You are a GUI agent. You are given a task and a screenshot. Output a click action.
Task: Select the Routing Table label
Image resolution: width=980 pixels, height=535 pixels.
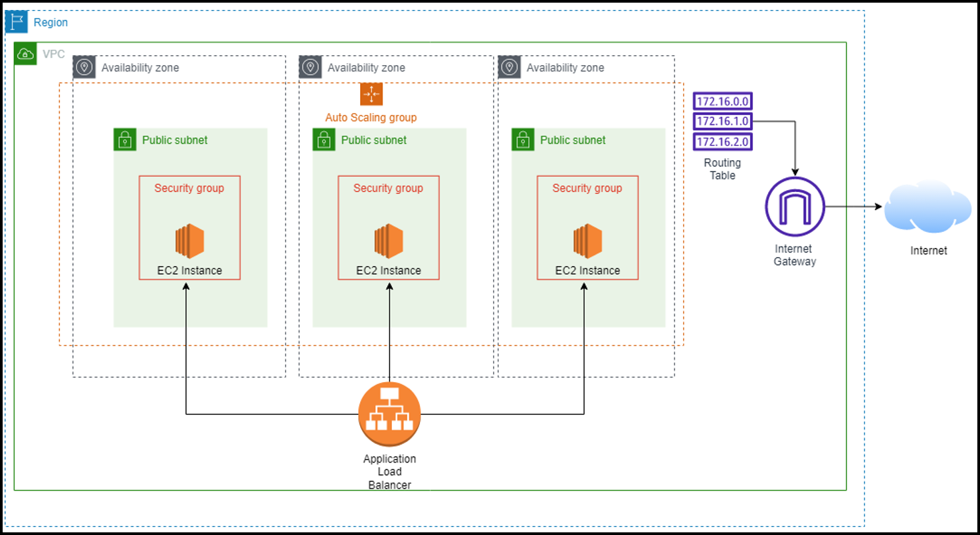(722, 169)
